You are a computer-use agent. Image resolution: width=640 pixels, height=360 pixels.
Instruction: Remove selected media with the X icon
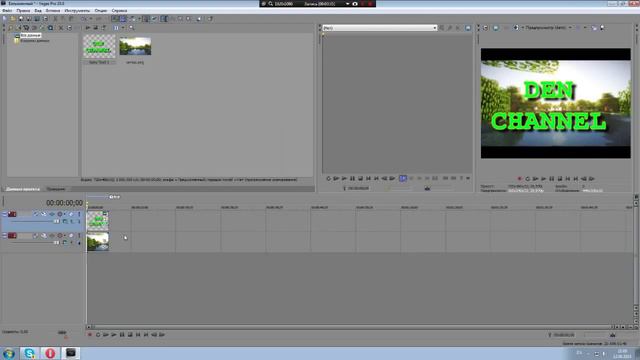click(61, 28)
